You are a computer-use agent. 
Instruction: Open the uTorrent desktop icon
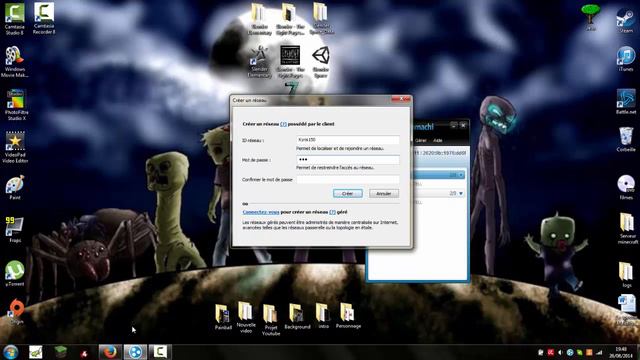pyautogui.click(x=15, y=273)
